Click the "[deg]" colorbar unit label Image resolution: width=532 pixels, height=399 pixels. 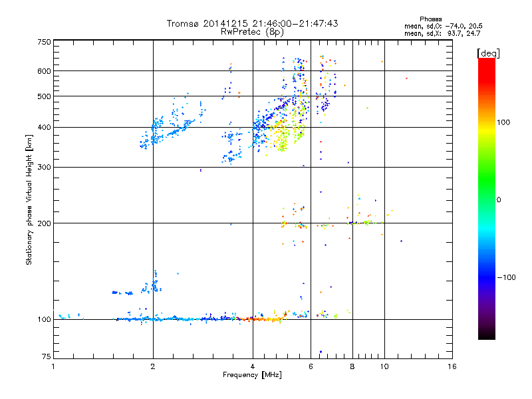488,53
